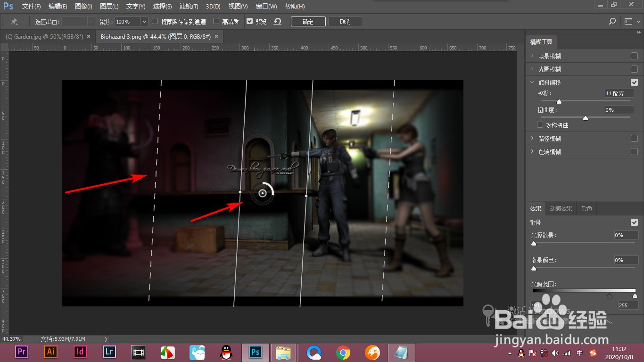Open the 窗口(W) menu

pos(266,7)
